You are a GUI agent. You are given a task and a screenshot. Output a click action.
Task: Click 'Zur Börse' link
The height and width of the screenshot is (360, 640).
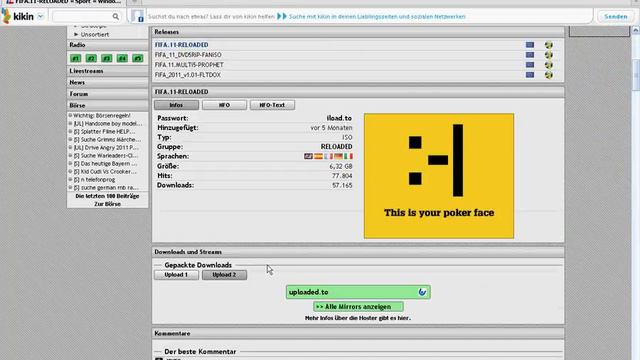point(107,204)
